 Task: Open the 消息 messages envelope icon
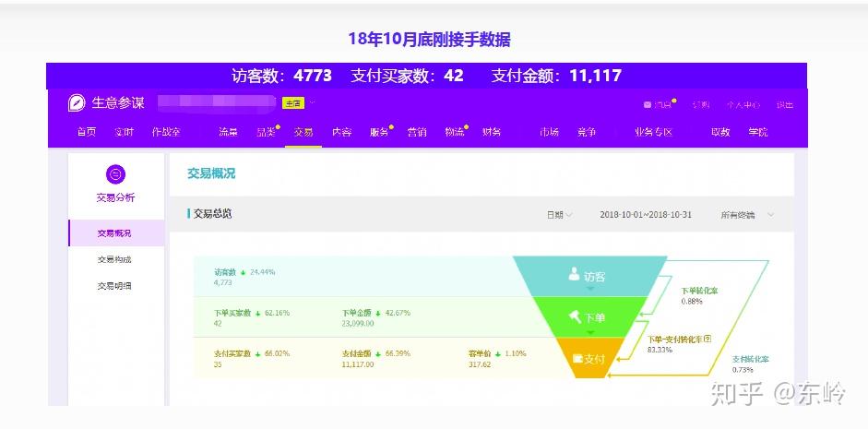tap(647, 104)
